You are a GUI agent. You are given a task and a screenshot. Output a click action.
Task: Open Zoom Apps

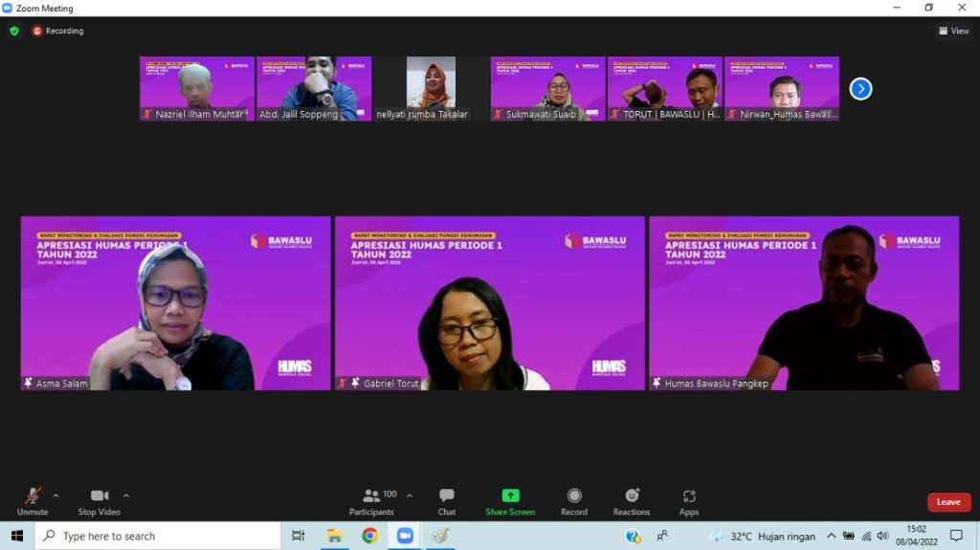point(689,502)
